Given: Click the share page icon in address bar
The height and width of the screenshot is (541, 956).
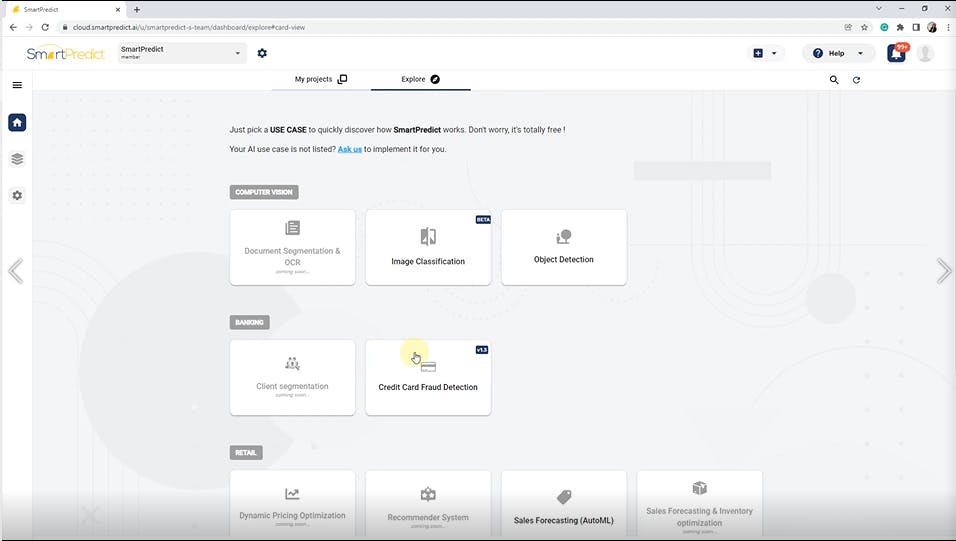Looking at the screenshot, I should [848, 27].
